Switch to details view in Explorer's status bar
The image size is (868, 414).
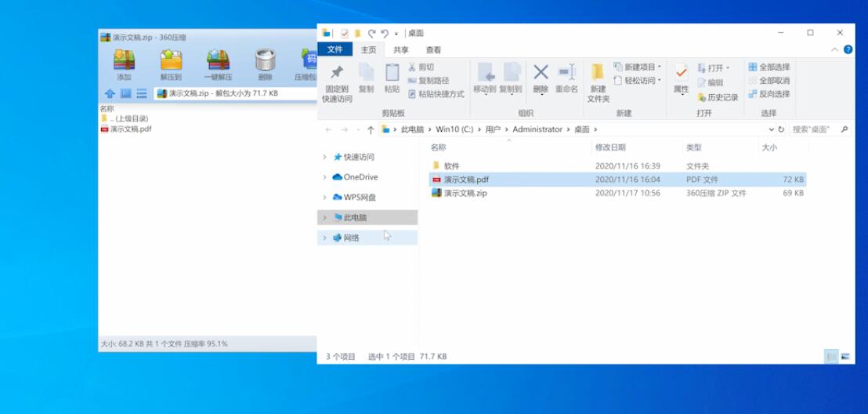[831, 356]
